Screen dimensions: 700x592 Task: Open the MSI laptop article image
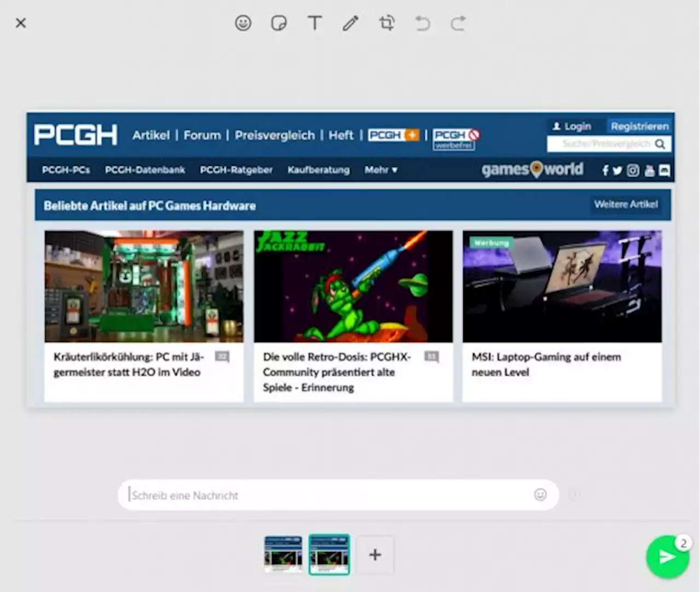tap(562, 286)
